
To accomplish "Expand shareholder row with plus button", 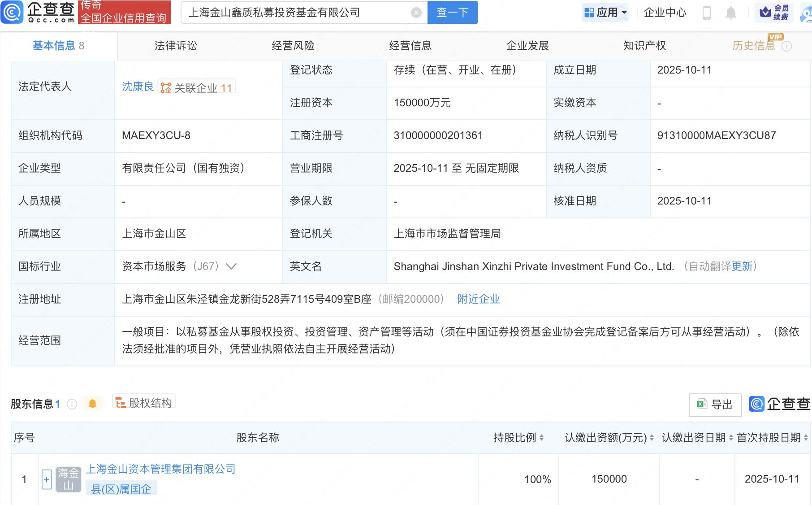I will (x=47, y=479).
